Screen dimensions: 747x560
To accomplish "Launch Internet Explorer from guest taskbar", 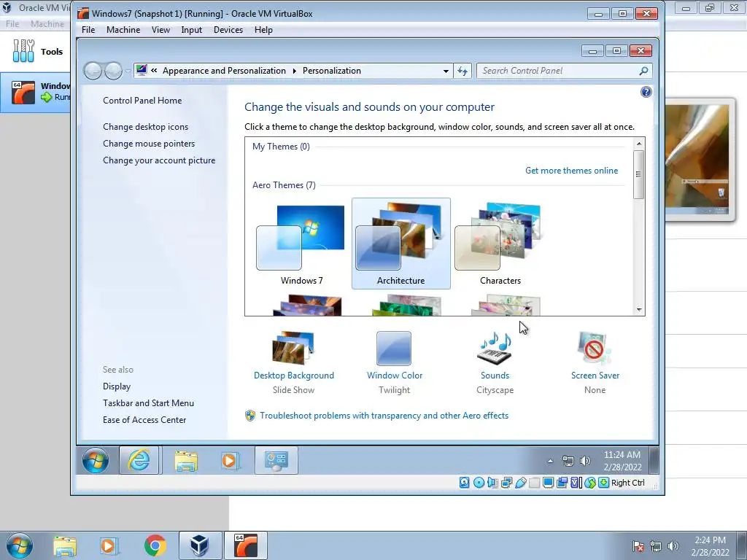I will (x=139, y=460).
